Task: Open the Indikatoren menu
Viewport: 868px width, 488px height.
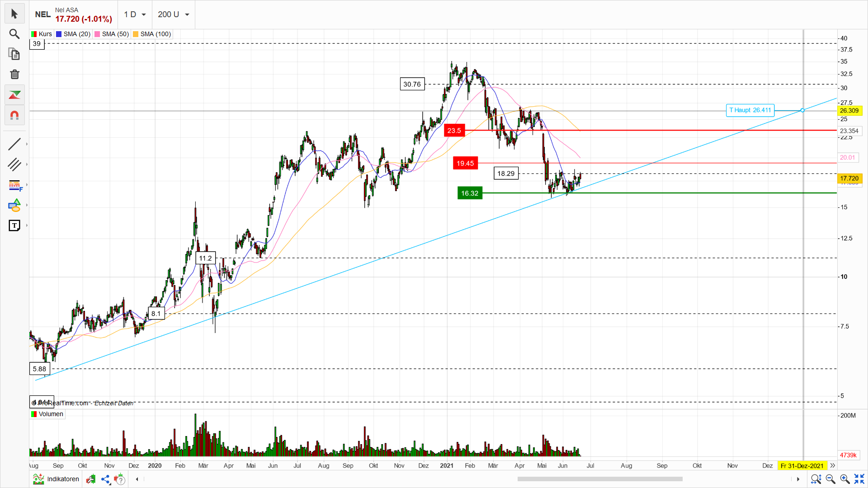Action: pyautogui.click(x=56, y=479)
